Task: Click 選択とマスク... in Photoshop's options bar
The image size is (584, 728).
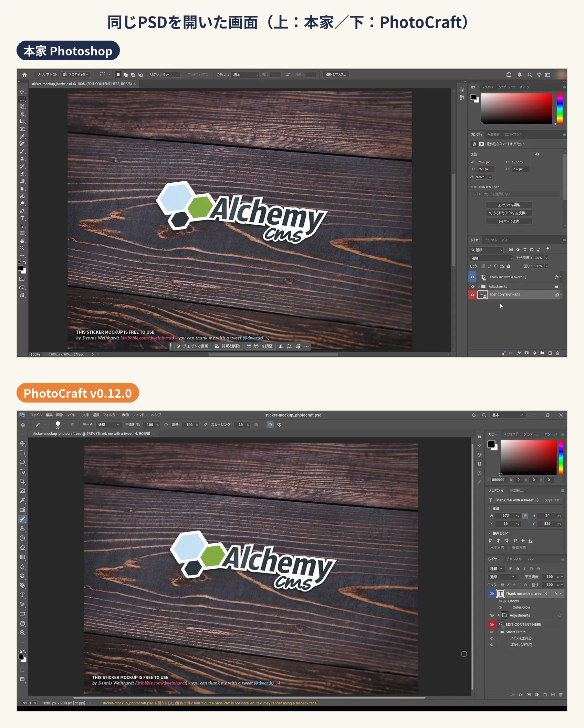Action: 336,74
